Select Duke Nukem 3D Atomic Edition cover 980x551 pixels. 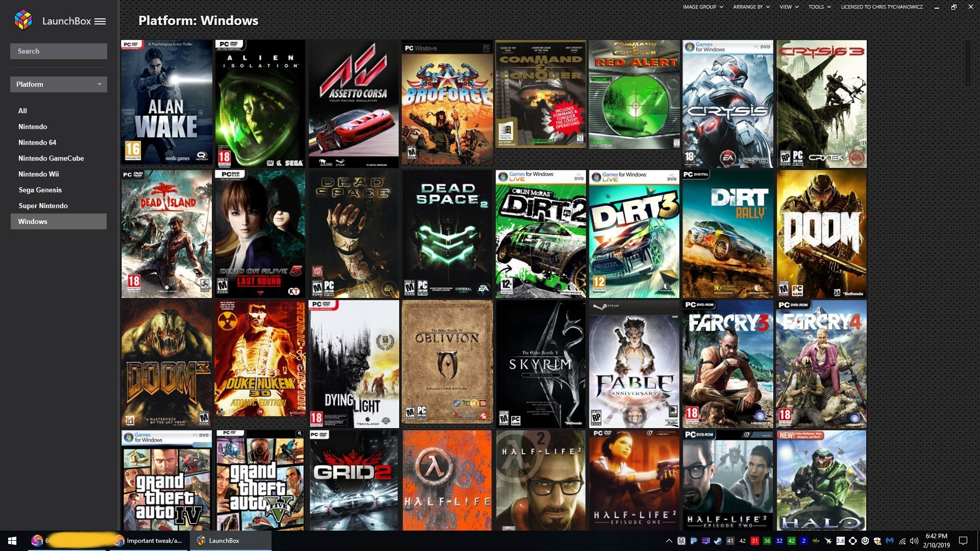tap(260, 358)
